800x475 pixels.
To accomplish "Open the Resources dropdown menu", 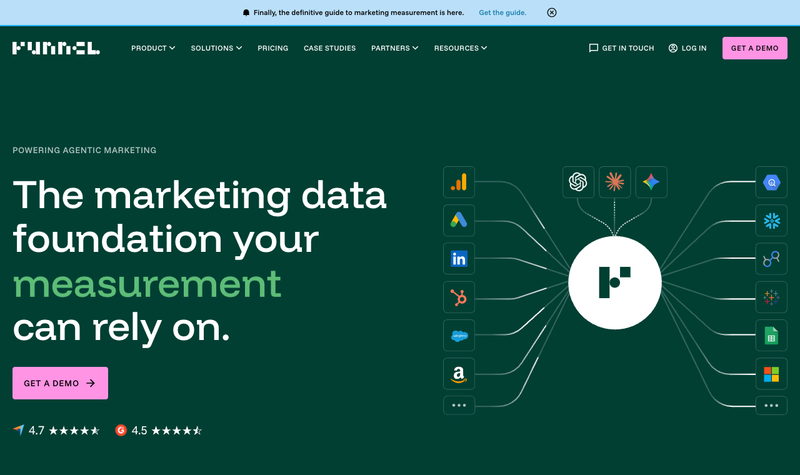I will click(x=461, y=48).
